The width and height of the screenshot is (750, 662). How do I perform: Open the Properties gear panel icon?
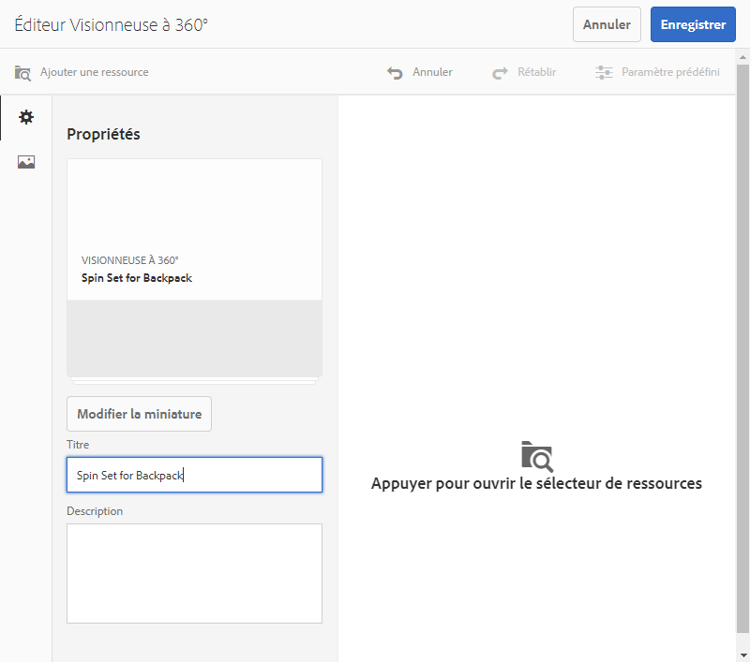click(x=26, y=117)
